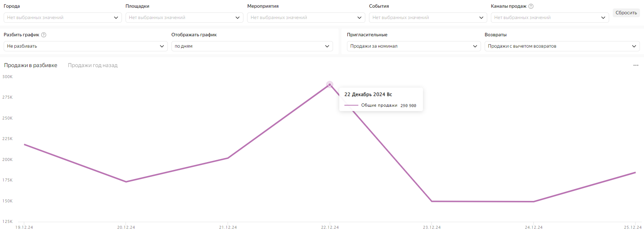This screenshot has height=235, width=644.
Task: Open the События filter dropdown
Action: tap(428, 18)
